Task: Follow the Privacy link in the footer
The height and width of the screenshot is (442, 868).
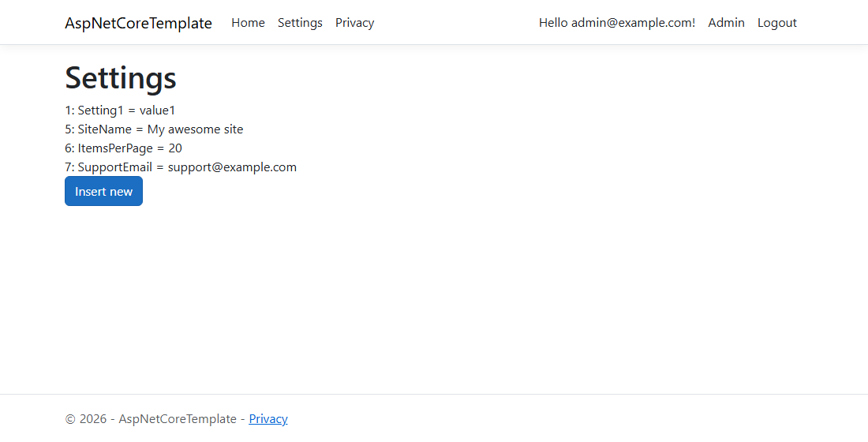Action: [x=268, y=419]
